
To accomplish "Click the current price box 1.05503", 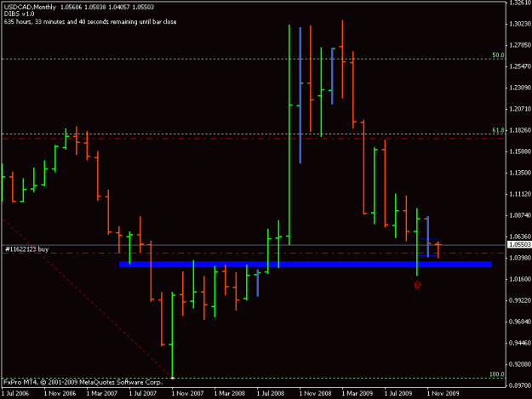I will [519, 244].
